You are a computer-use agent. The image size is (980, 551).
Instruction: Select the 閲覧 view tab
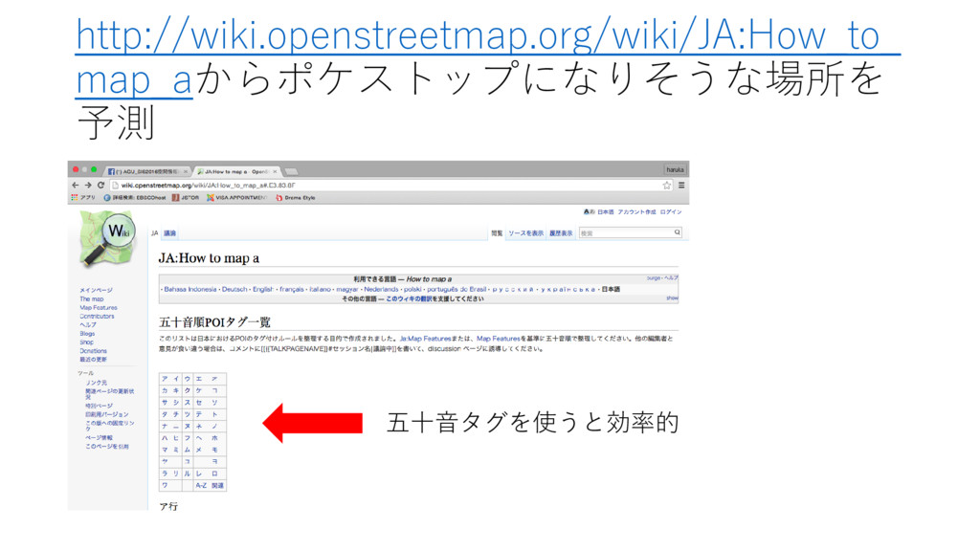coord(497,233)
